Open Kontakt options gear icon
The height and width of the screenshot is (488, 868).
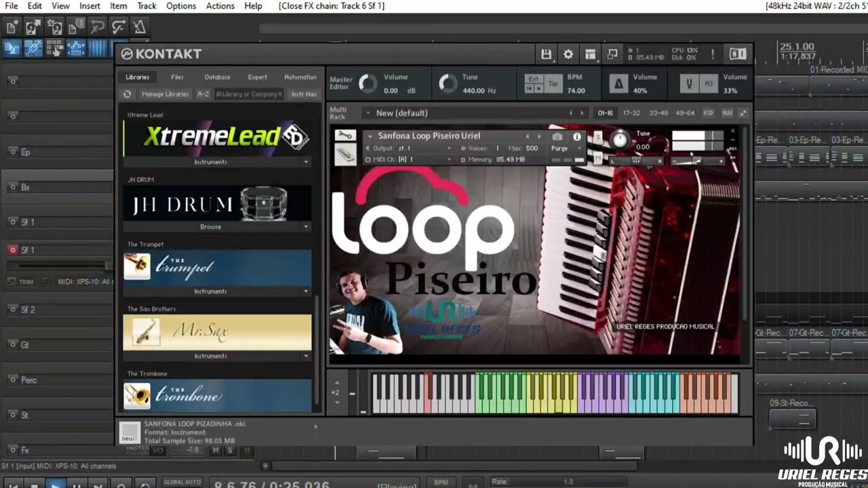click(x=568, y=54)
